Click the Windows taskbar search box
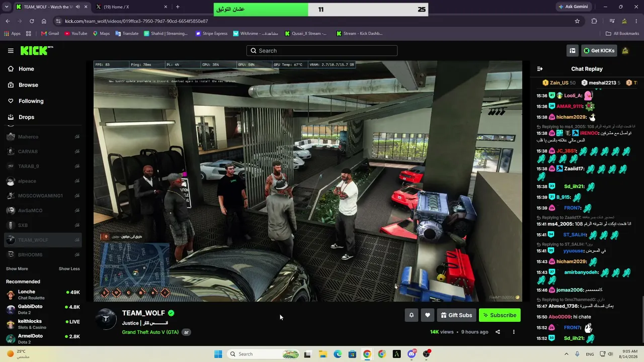Screen dimensions: 644x362 pos(264,354)
